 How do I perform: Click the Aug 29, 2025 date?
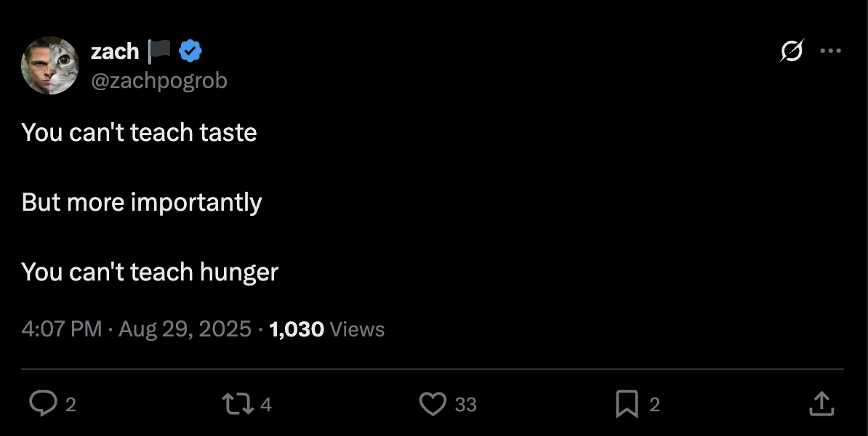185,329
